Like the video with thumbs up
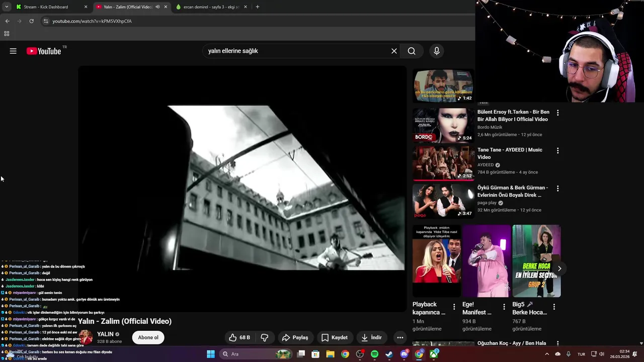Image resolution: width=644 pixels, height=362 pixels. click(x=239, y=337)
